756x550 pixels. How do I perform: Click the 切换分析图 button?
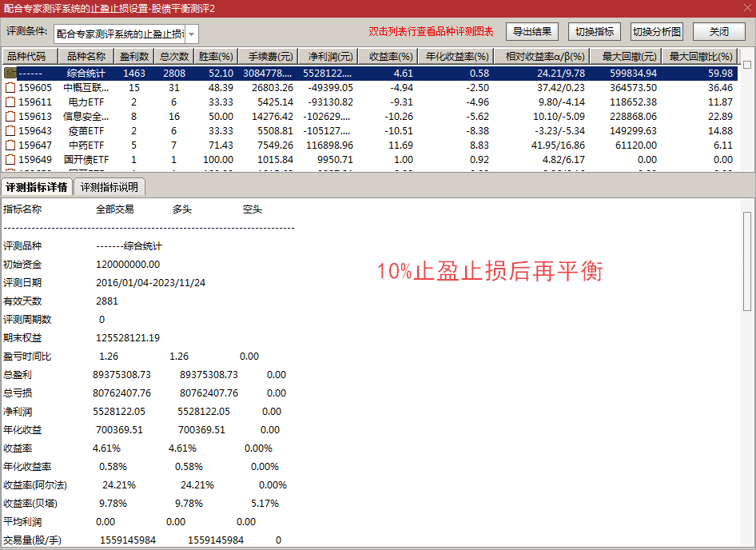point(657,32)
